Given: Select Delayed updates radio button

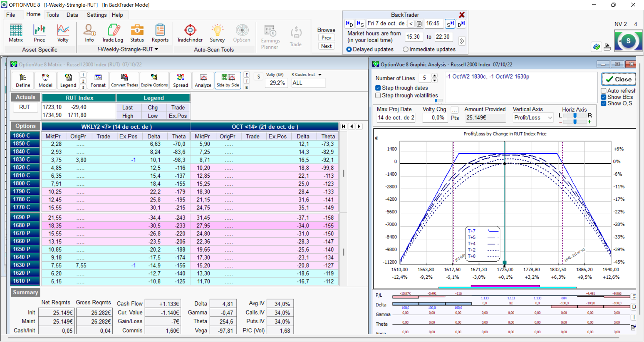Looking at the screenshot, I should pyautogui.click(x=349, y=49).
